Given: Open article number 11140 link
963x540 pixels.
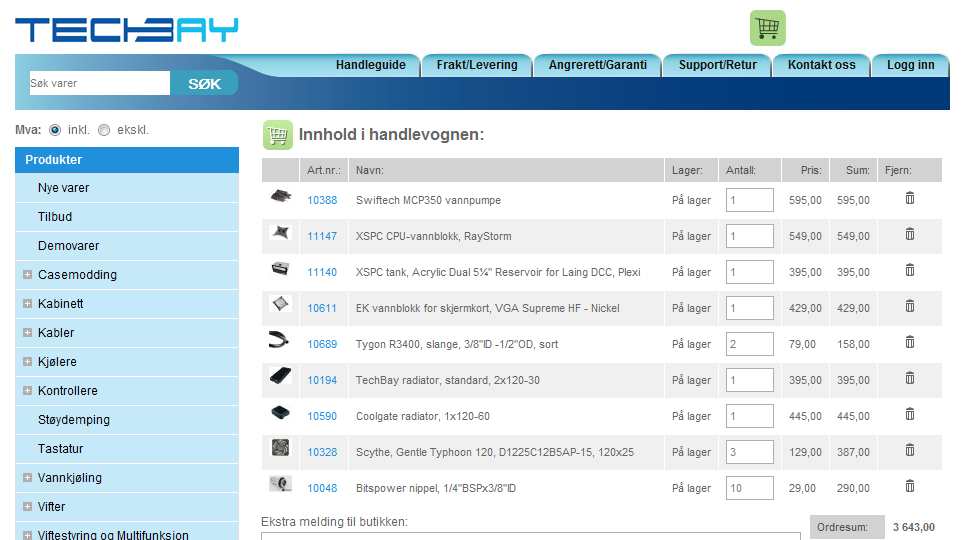Looking at the screenshot, I should (x=322, y=272).
